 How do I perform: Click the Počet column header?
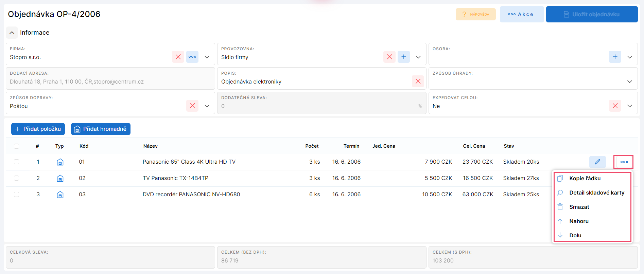click(312, 146)
